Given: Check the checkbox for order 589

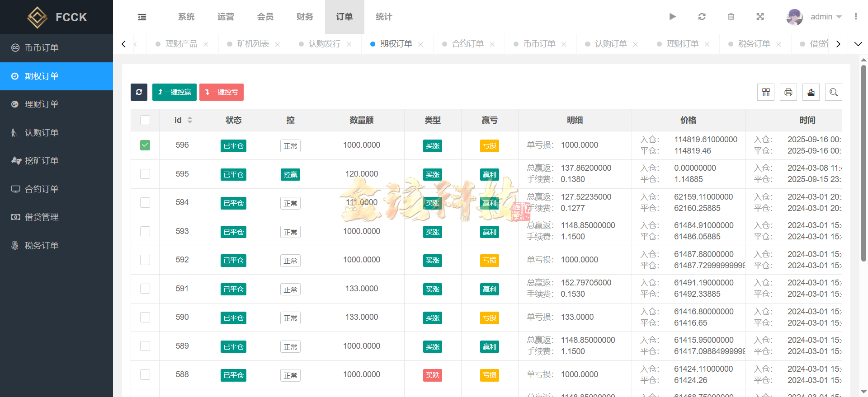Looking at the screenshot, I should tap(145, 346).
